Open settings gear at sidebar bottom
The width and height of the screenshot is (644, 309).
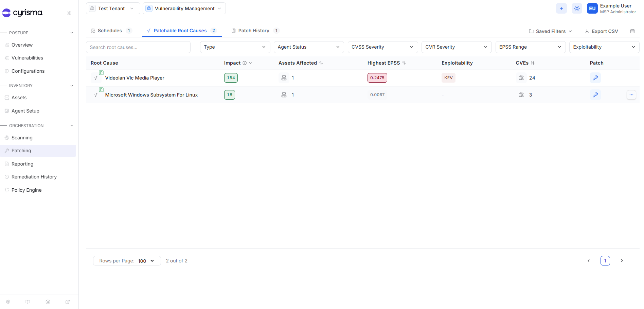click(8, 302)
